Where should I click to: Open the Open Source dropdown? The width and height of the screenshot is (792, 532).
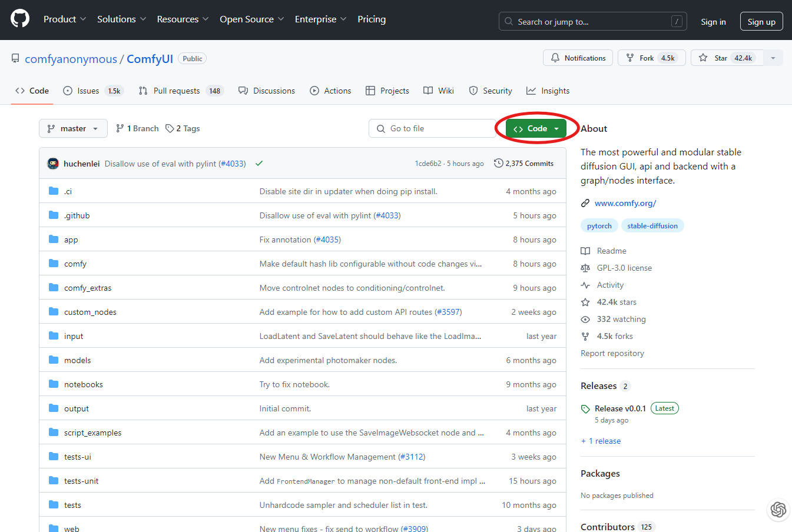tap(252, 19)
